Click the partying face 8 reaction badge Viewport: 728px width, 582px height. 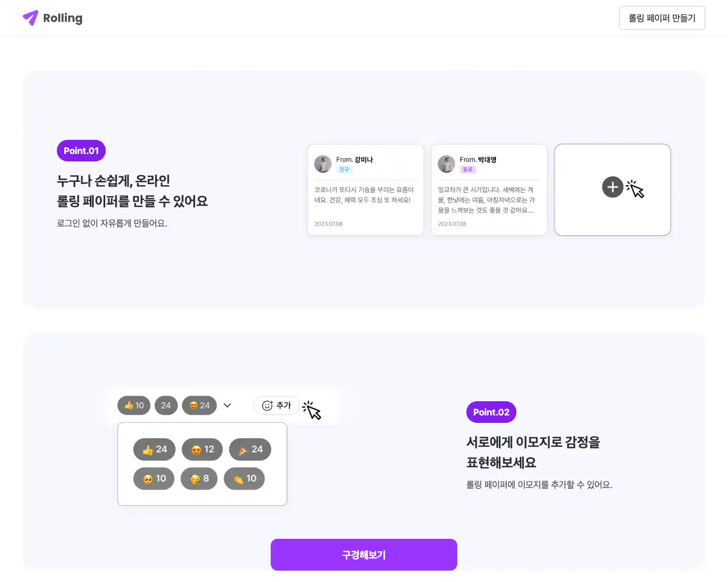[x=199, y=479]
